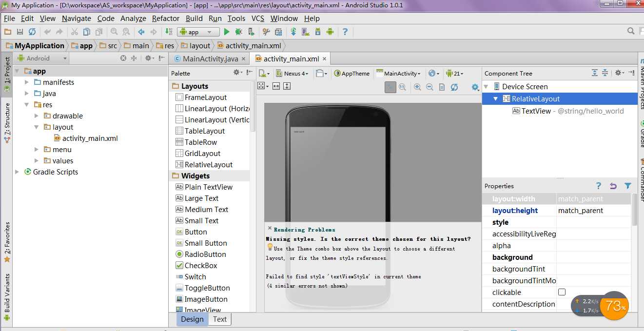Screen dimensions: 644x331
Task: Open Project Structure icon in toolbar
Action: 278,32
